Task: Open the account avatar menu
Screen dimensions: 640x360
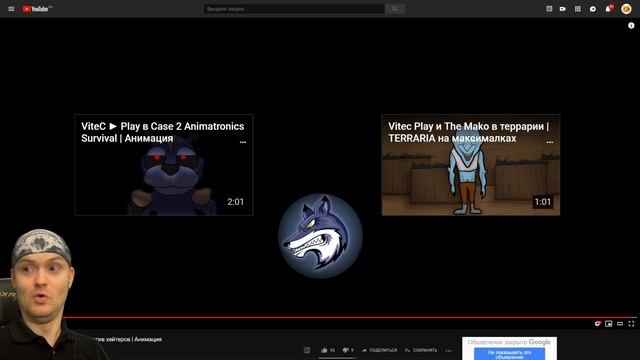Action: click(626, 9)
